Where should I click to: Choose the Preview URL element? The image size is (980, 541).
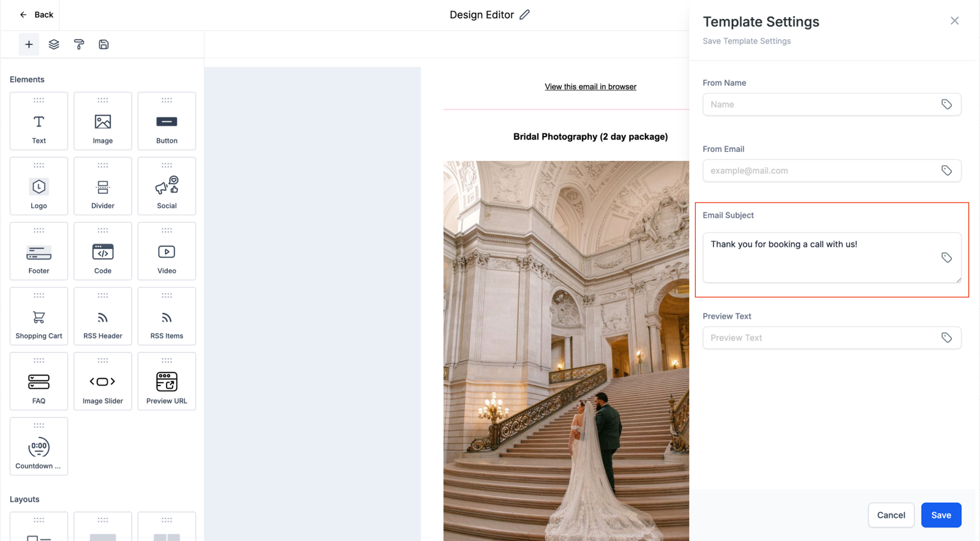(x=167, y=381)
